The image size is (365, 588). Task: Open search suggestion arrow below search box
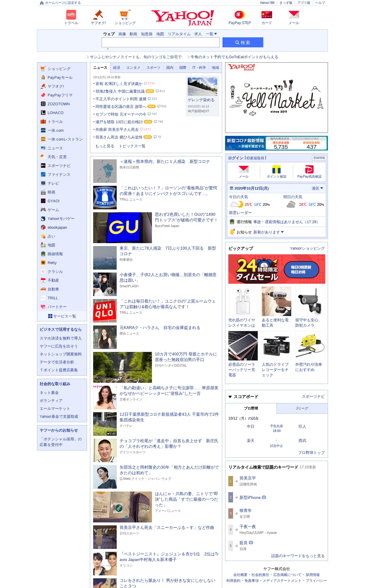coord(108,49)
